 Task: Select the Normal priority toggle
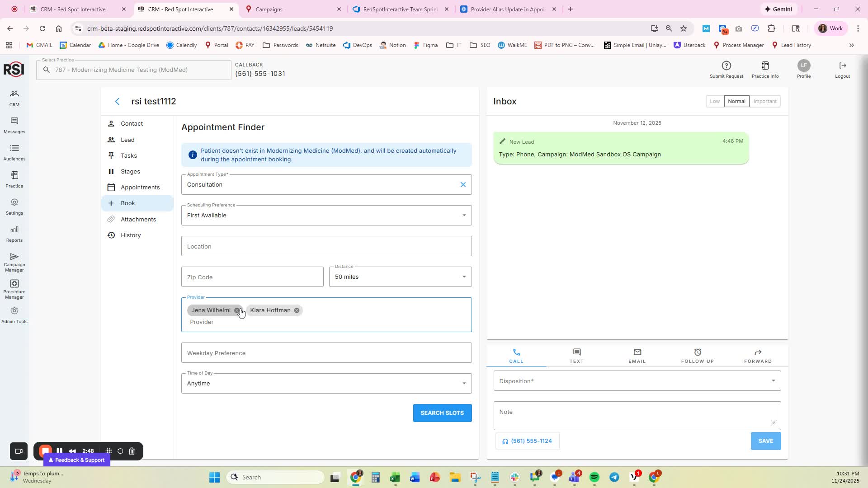[736, 101]
